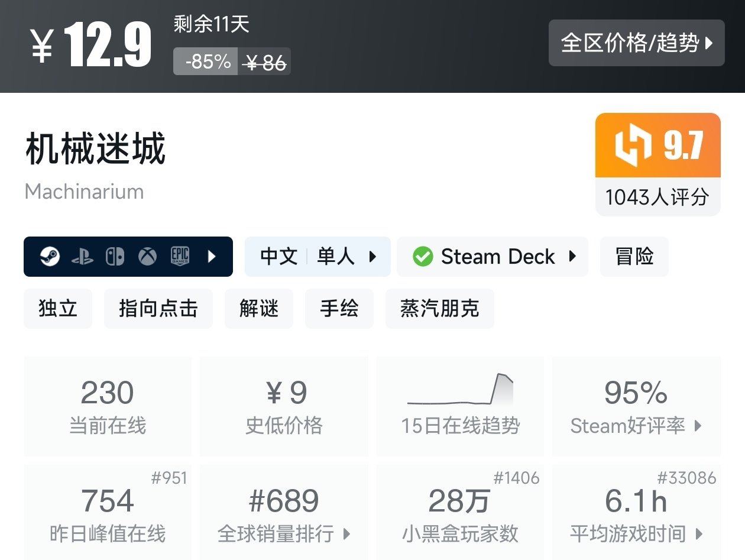Select the 独立 tag
The width and height of the screenshot is (745, 560).
tap(58, 309)
